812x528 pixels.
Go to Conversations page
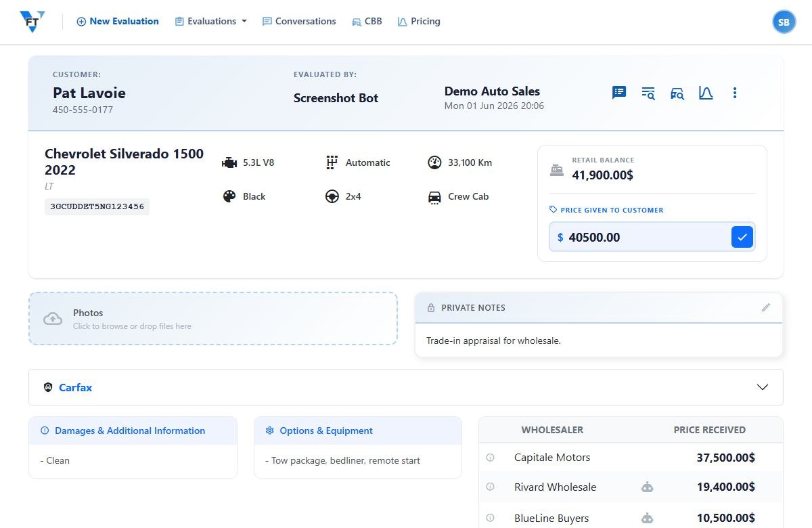point(299,22)
